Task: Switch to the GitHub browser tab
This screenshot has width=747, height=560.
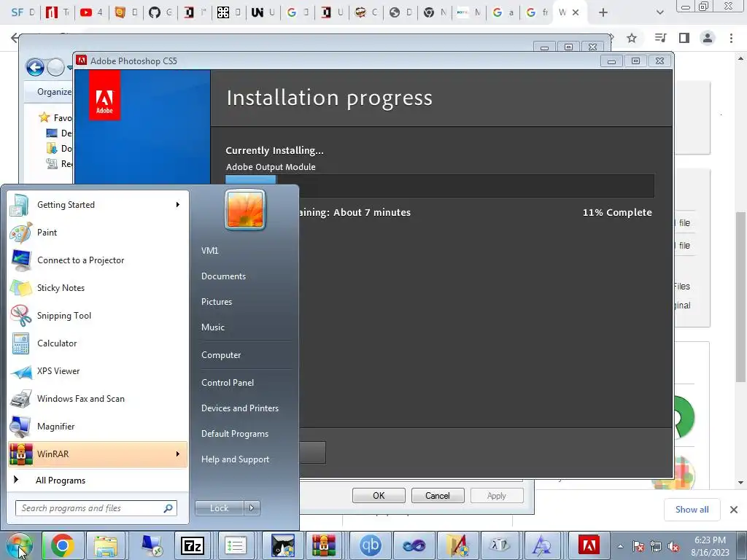Action: pyautogui.click(x=160, y=12)
